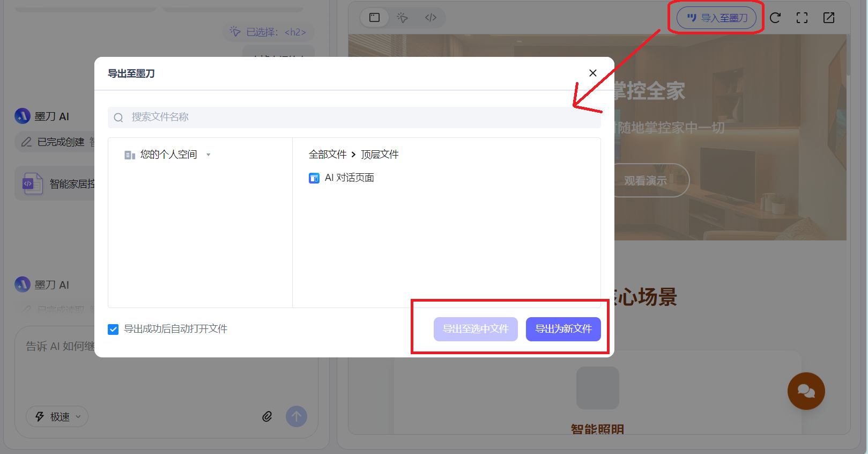Select the AI 对话页面 file
This screenshot has height=454, width=868.
tap(342, 178)
